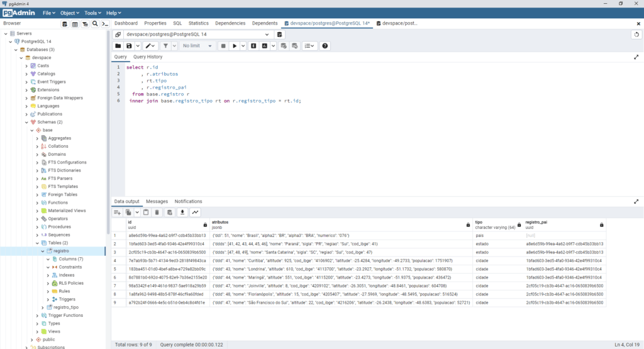Select the Extensions tree item
The width and height of the screenshot is (644, 349).
tap(48, 90)
